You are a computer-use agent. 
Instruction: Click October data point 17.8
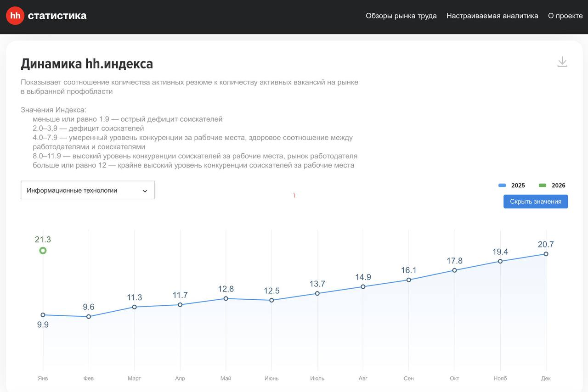[454, 270]
